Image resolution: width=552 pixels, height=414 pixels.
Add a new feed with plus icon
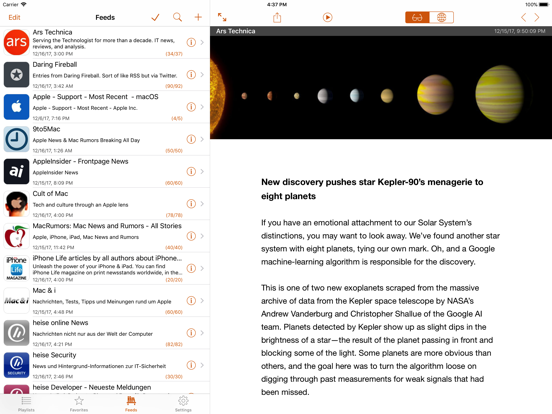click(x=198, y=17)
